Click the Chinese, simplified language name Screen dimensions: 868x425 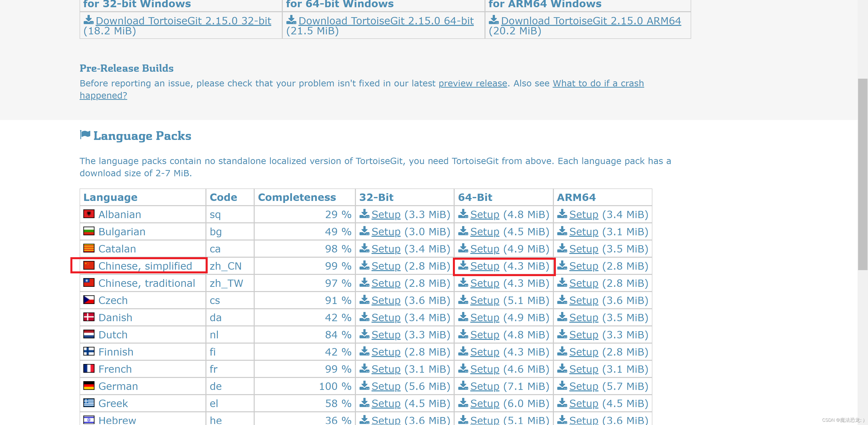[145, 266]
